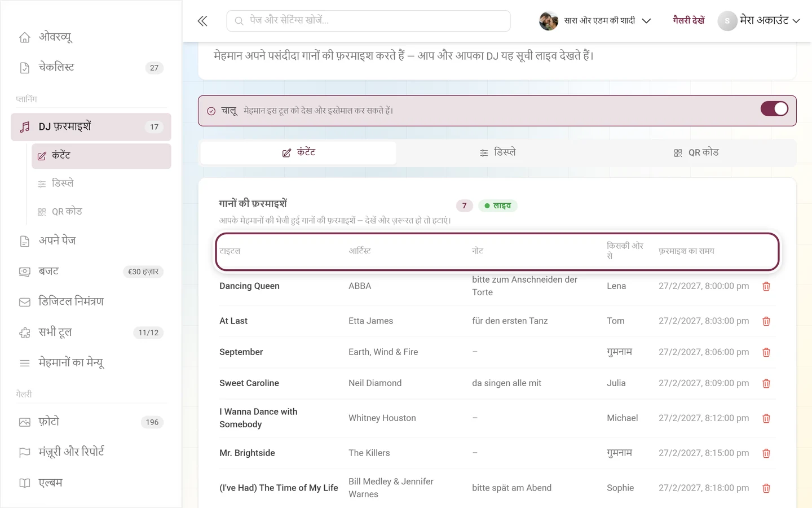Click the आर्टिस्ट column header
The height and width of the screenshot is (508, 812).
pyautogui.click(x=360, y=251)
